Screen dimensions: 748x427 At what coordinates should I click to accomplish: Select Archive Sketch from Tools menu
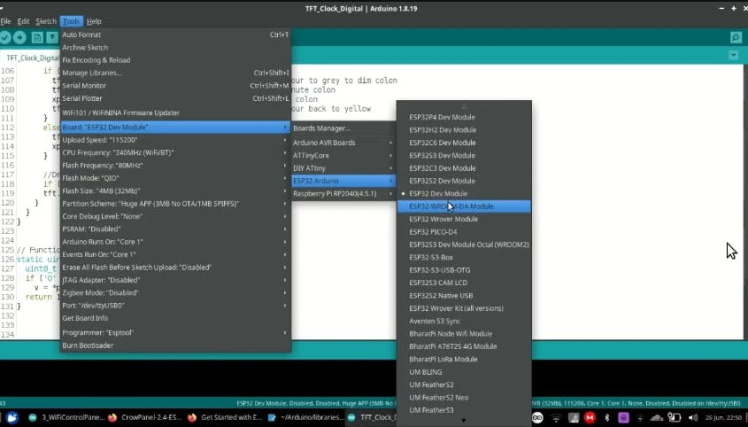pyautogui.click(x=176, y=47)
